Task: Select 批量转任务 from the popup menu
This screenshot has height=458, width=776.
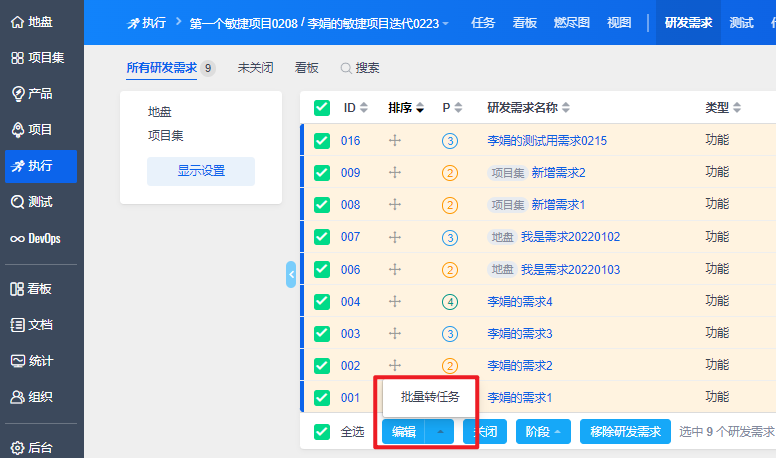Action: [x=430, y=397]
